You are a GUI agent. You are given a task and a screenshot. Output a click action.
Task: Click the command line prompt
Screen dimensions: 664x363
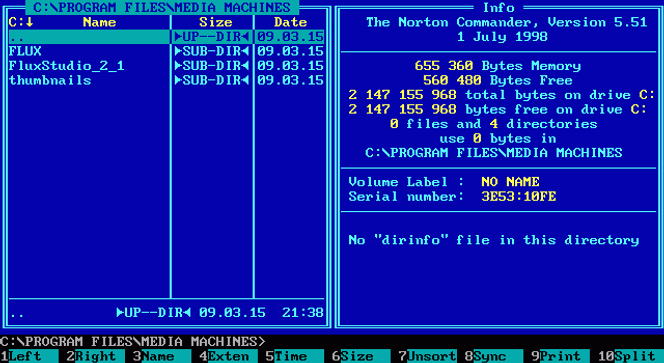click(x=133, y=341)
